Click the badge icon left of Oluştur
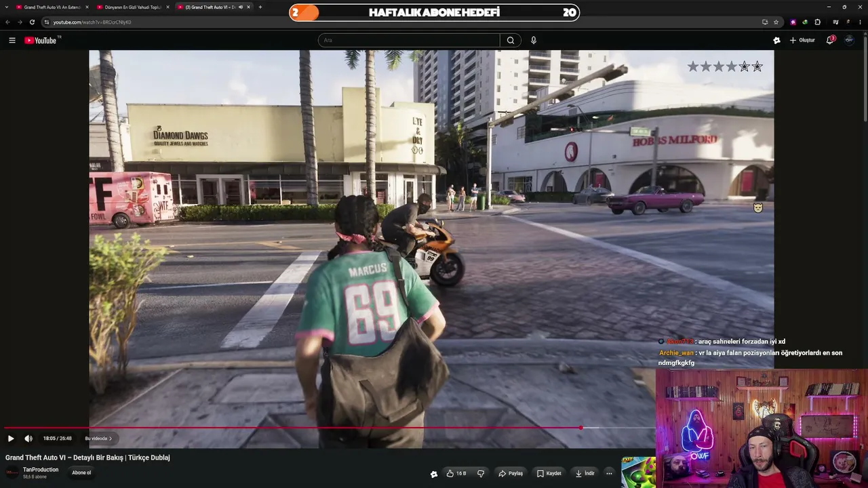868x488 pixels. click(x=776, y=40)
